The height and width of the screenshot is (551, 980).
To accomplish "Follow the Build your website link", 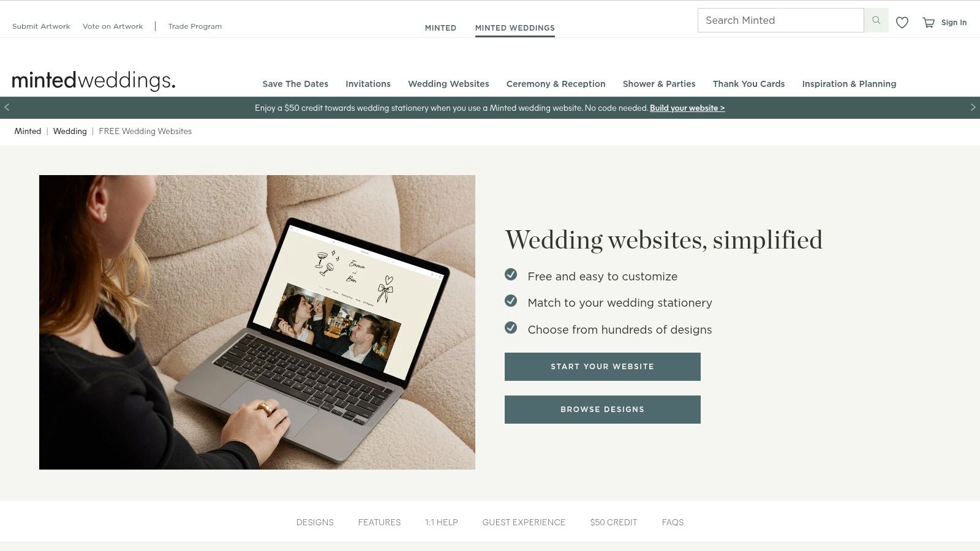I will tap(687, 108).
